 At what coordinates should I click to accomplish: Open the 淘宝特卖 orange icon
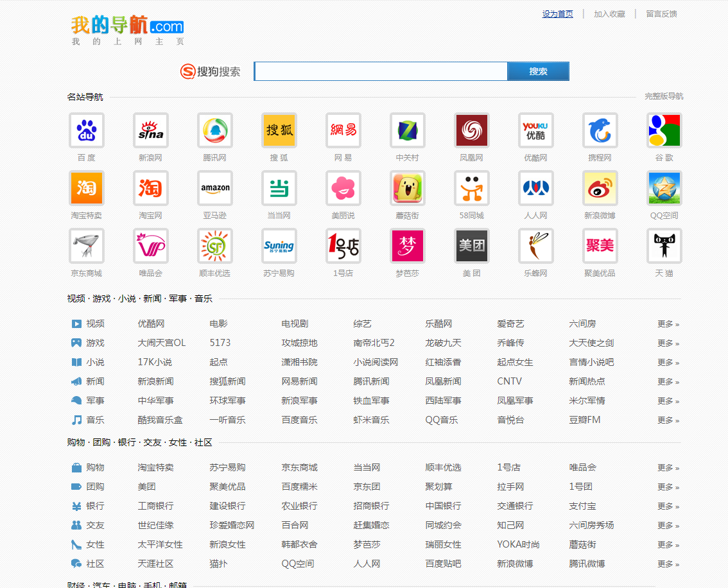tap(87, 188)
